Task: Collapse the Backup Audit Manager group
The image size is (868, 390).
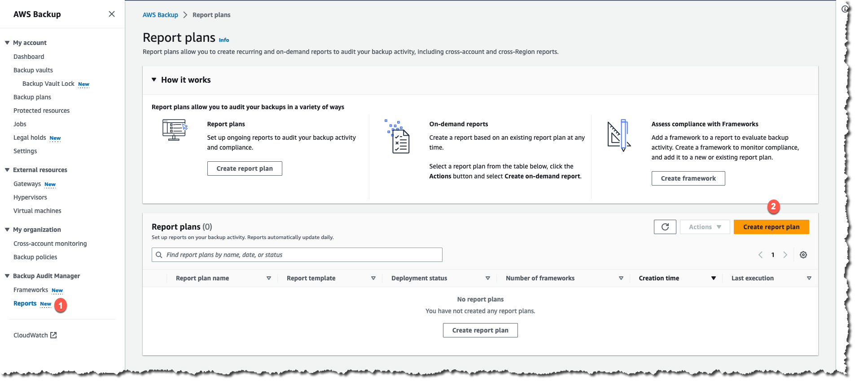Action: (x=7, y=276)
